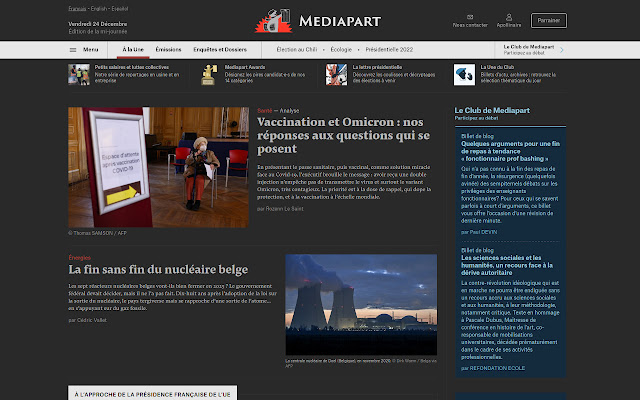640x400 pixels.
Task: Click La lettre présidentielle thumbnail icon
Action: pos(336,74)
